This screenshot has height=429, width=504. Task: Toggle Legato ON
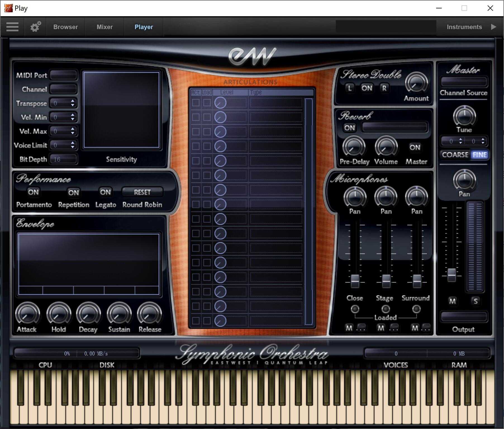pos(105,192)
